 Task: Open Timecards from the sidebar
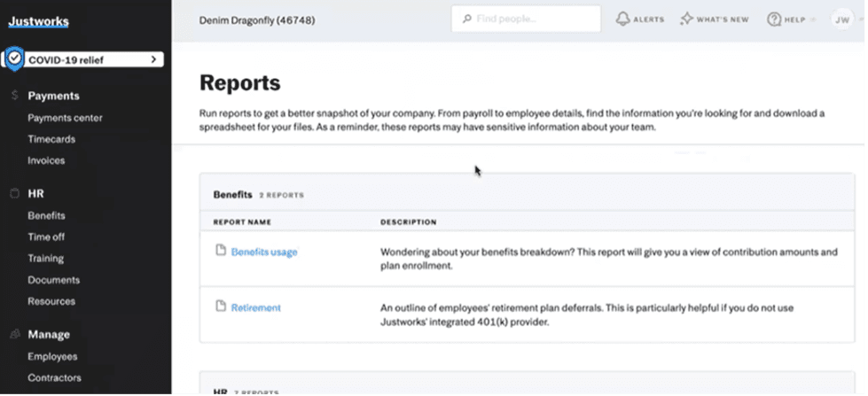(51, 139)
